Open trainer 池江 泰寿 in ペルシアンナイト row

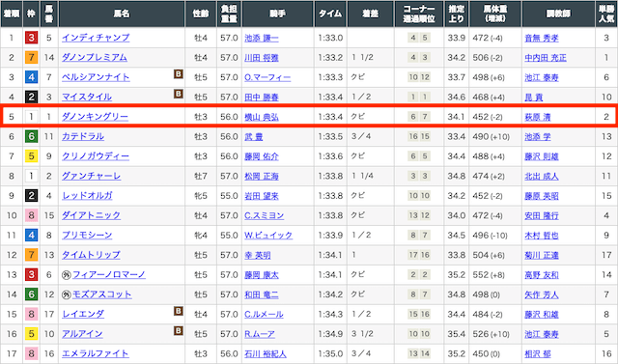tap(542, 77)
